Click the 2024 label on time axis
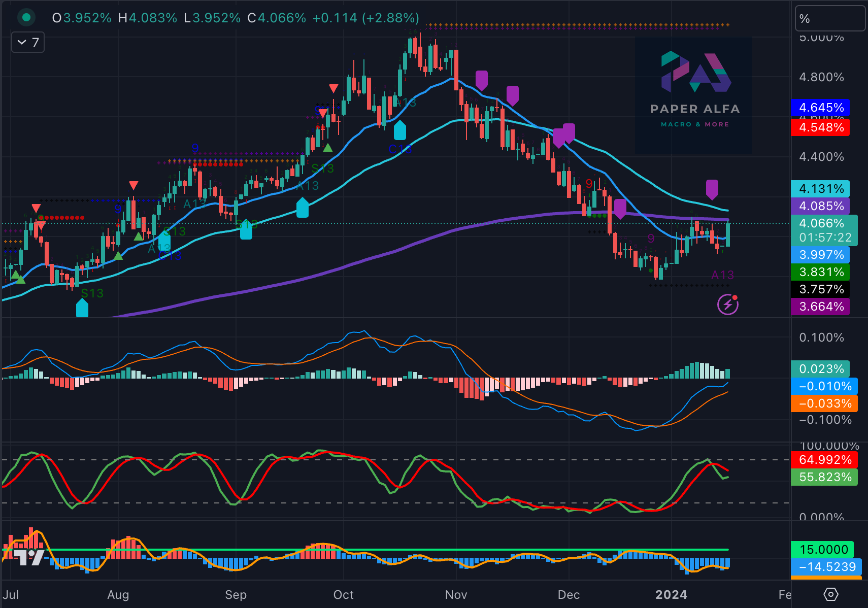Screen dimensions: 868x608 tap(671, 595)
